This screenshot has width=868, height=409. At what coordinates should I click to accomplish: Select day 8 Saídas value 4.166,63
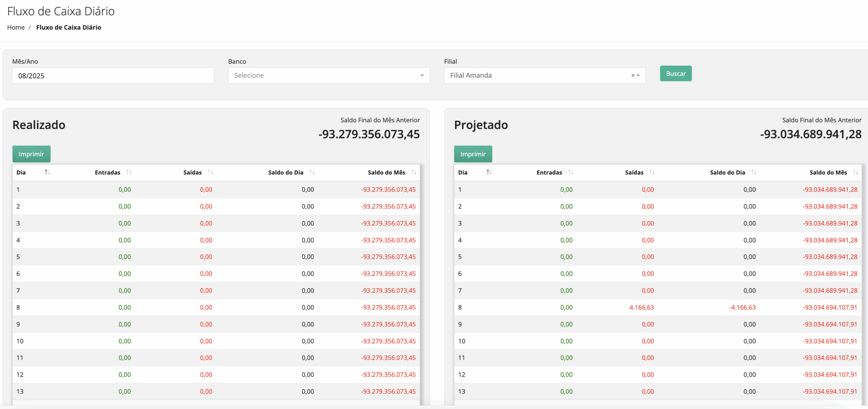click(642, 307)
